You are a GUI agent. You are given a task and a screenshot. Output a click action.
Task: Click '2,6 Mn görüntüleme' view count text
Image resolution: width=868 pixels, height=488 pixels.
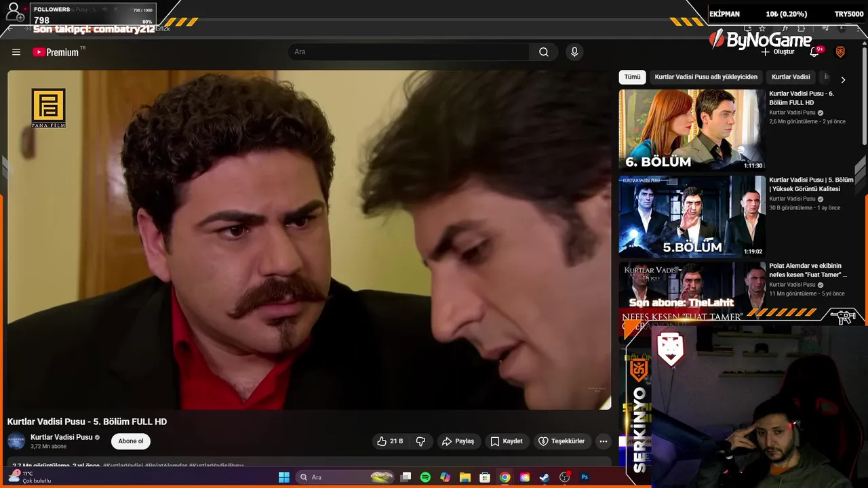[793, 122]
